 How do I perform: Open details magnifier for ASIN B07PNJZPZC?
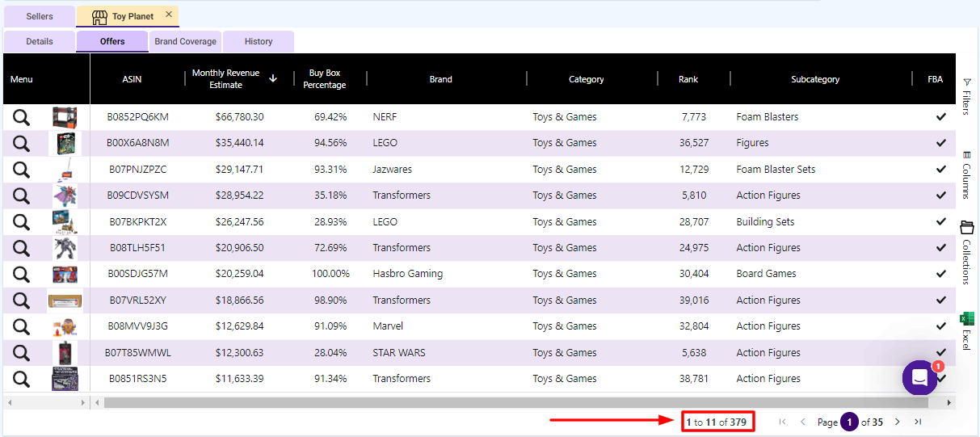pos(21,170)
